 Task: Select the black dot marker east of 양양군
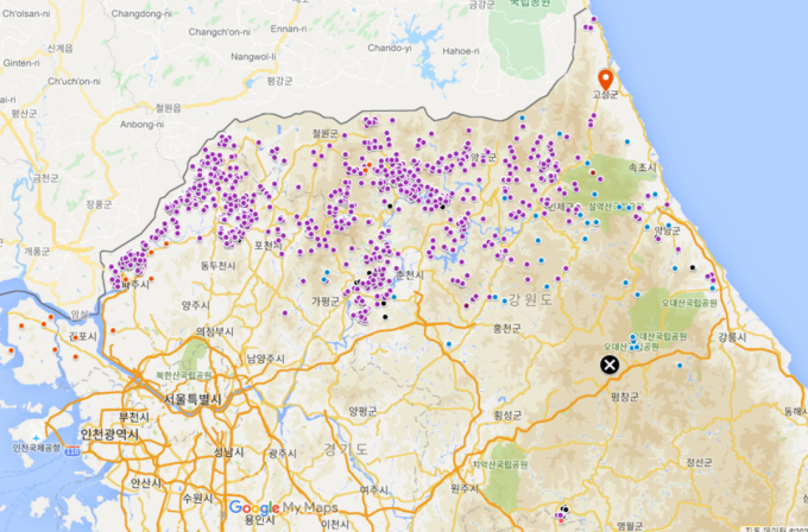point(692,267)
